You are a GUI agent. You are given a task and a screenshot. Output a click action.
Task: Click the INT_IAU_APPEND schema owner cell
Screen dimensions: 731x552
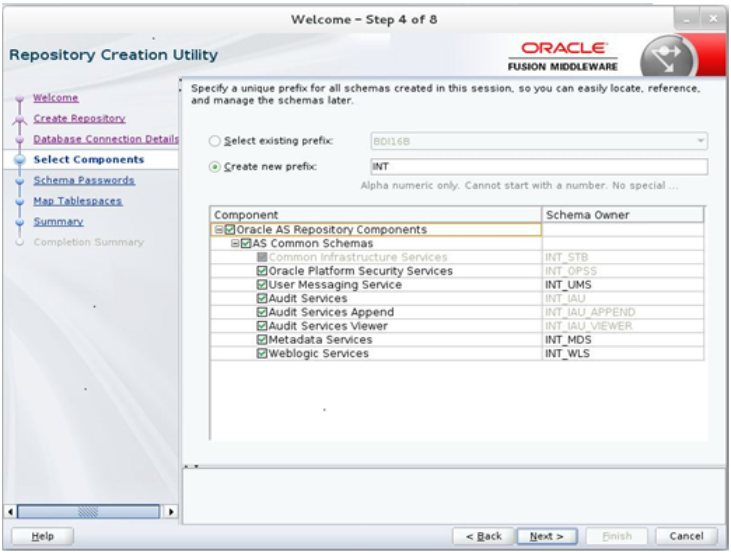pyautogui.click(x=623, y=312)
